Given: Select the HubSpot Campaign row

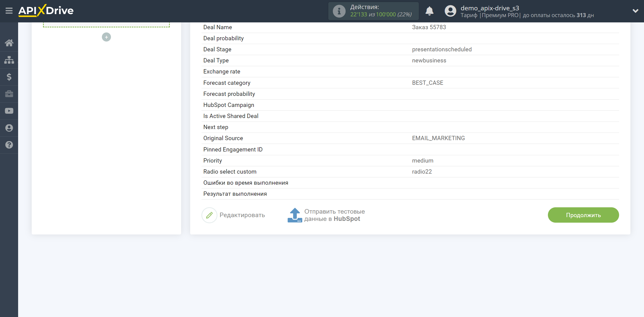Looking at the screenshot, I should point(410,105).
